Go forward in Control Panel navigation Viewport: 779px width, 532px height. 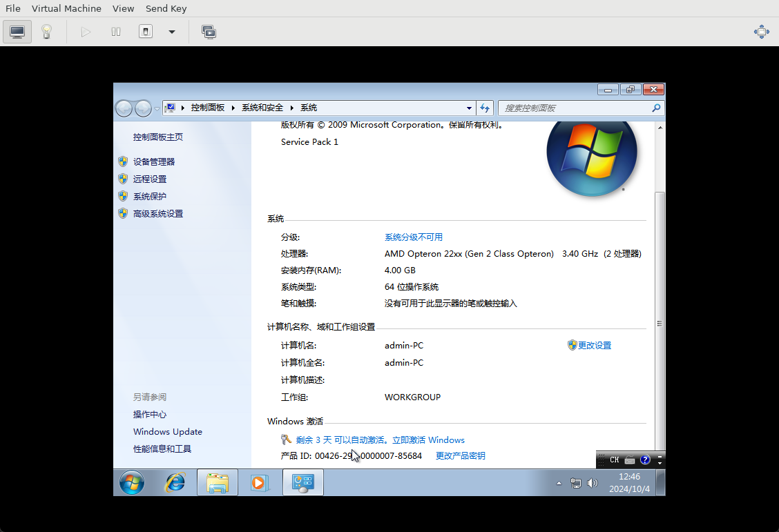point(143,108)
